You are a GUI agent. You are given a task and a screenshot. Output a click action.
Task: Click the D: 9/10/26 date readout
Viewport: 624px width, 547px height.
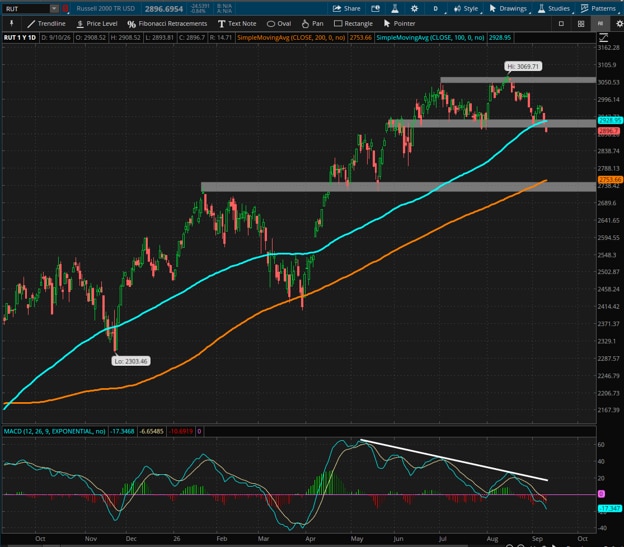(x=56, y=38)
